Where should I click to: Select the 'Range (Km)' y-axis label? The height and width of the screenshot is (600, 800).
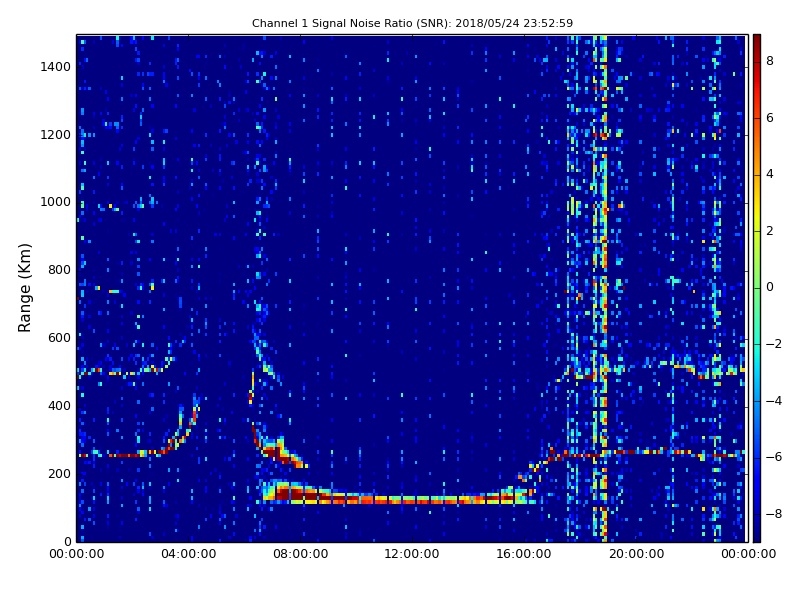coord(24,288)
